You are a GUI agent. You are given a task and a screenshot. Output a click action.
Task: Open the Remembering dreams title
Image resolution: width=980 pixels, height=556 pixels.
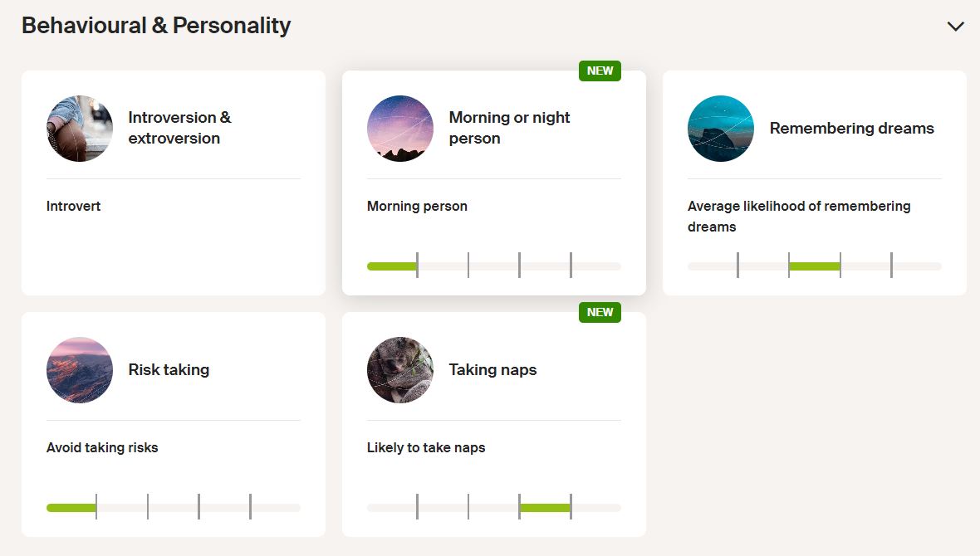coord(851,129)
